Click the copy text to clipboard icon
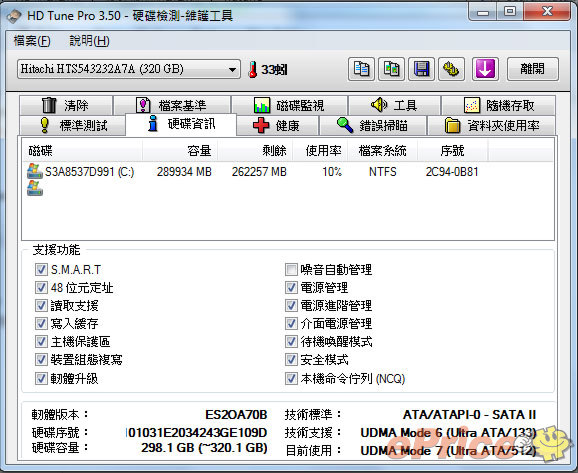 click(361, 69)
